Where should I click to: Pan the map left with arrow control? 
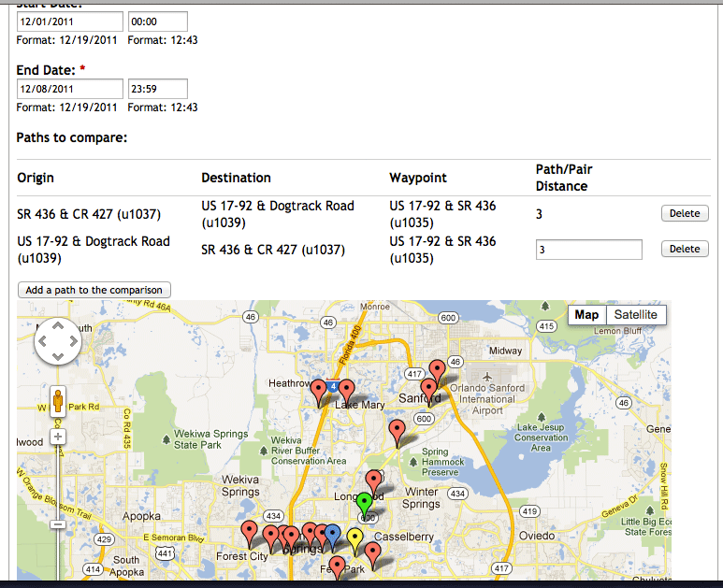click(x=43, y=343)
